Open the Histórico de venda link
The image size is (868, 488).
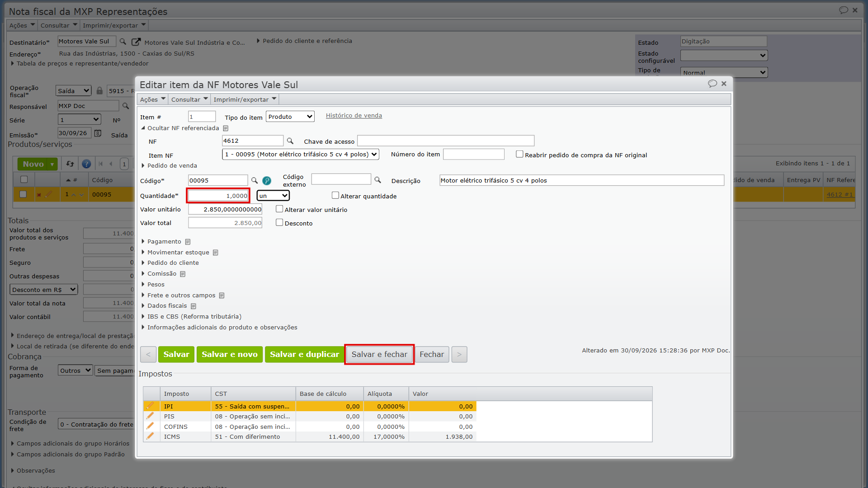[x=354, y=116]
